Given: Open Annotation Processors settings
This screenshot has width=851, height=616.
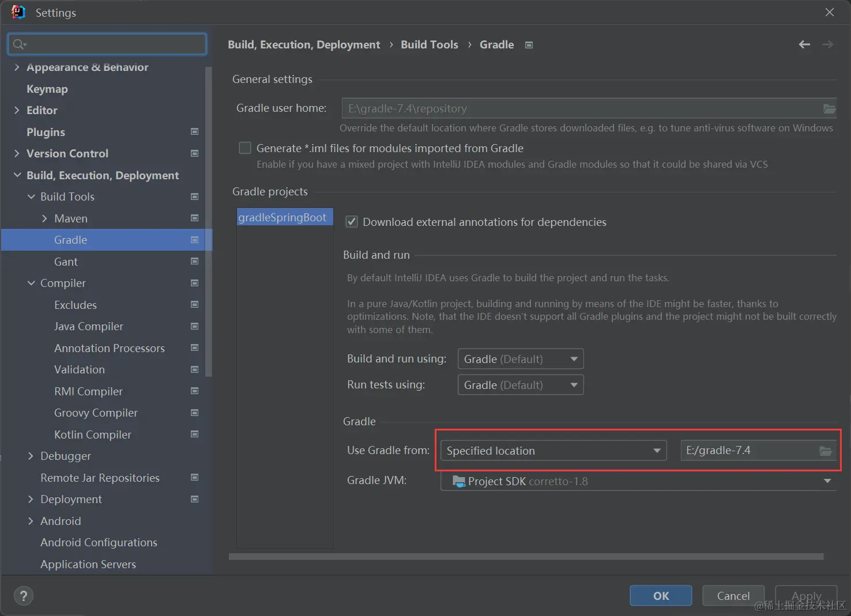Looking at the screenshot, I should [x=110, y=348].
